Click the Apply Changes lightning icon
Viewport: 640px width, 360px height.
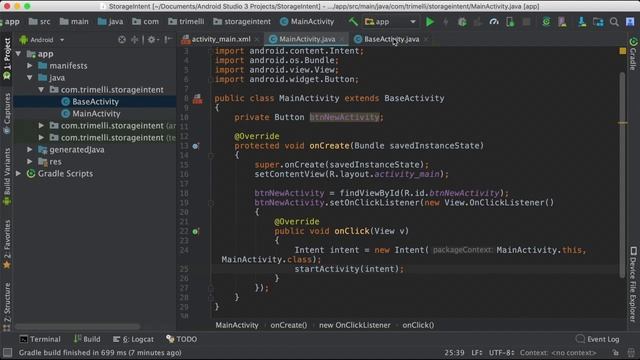446,22
